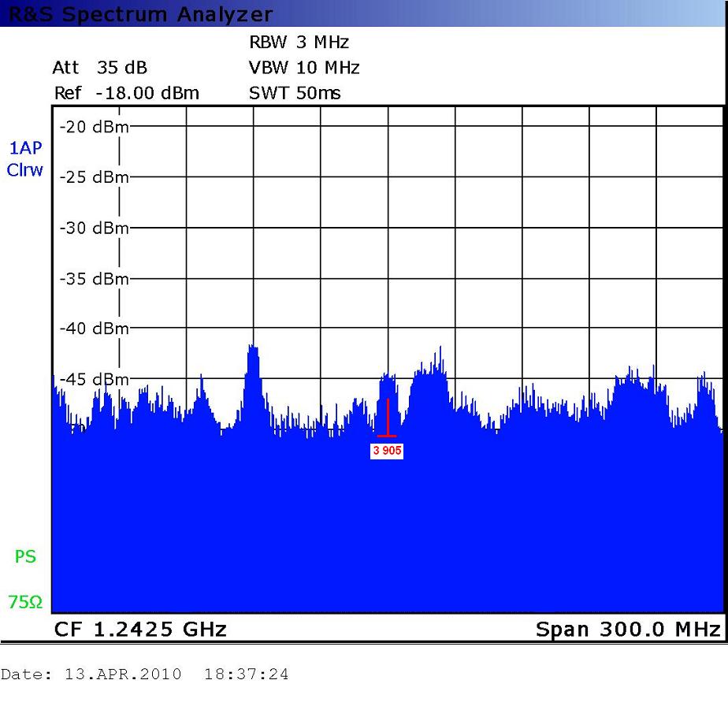The height and width of the screenshot is (706, 728).
Task: Click the -45 dBm axis label
Action: 94,379
